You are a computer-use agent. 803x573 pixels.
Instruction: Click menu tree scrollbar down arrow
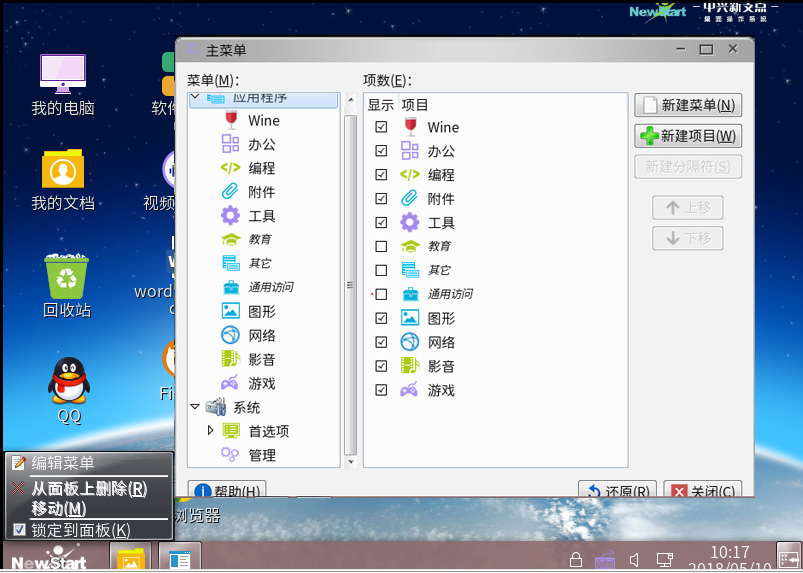[351, 462]
